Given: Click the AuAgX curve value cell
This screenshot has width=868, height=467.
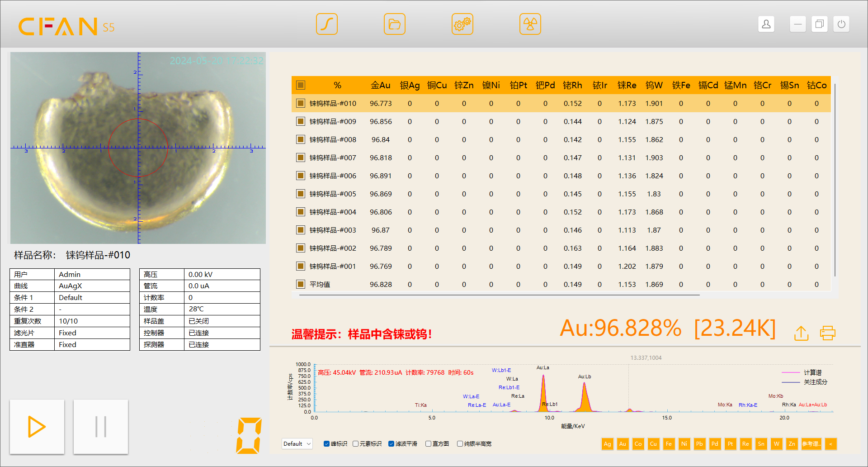Looking at the screenshot, I should [x=92, y=286].
